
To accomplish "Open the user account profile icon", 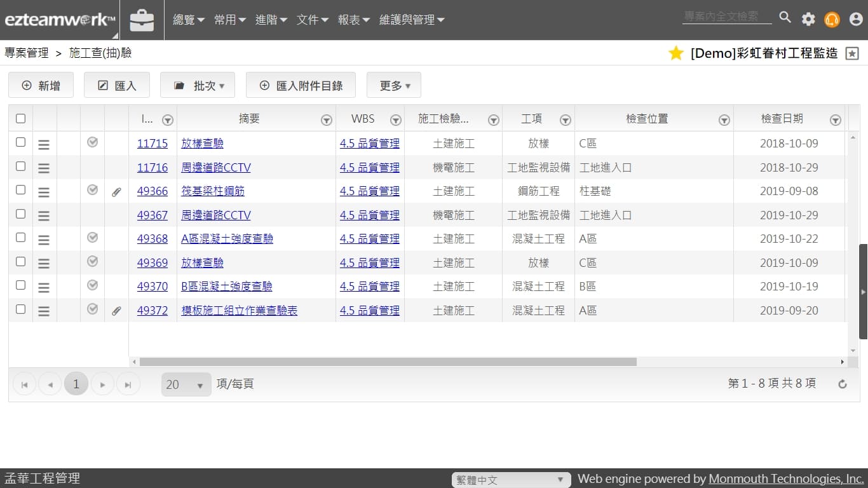I will click(x=856, y=20).
